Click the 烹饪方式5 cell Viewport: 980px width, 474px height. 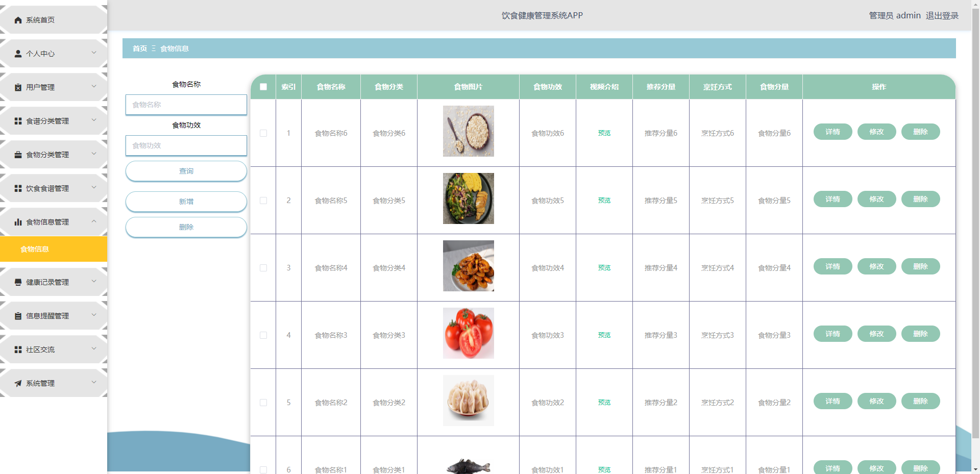(x=718, y=201)
